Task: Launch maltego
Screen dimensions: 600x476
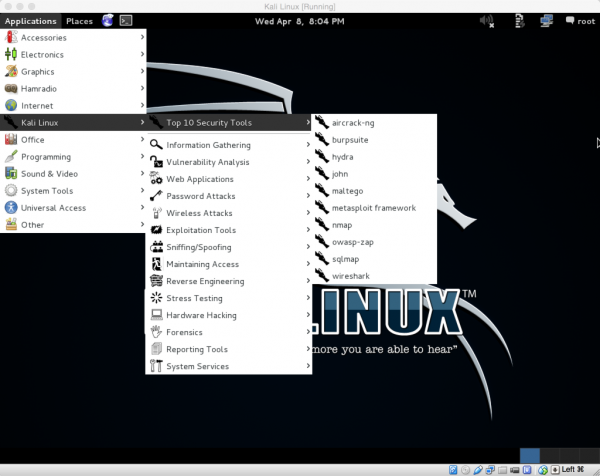Action: [x=375, y=191]
